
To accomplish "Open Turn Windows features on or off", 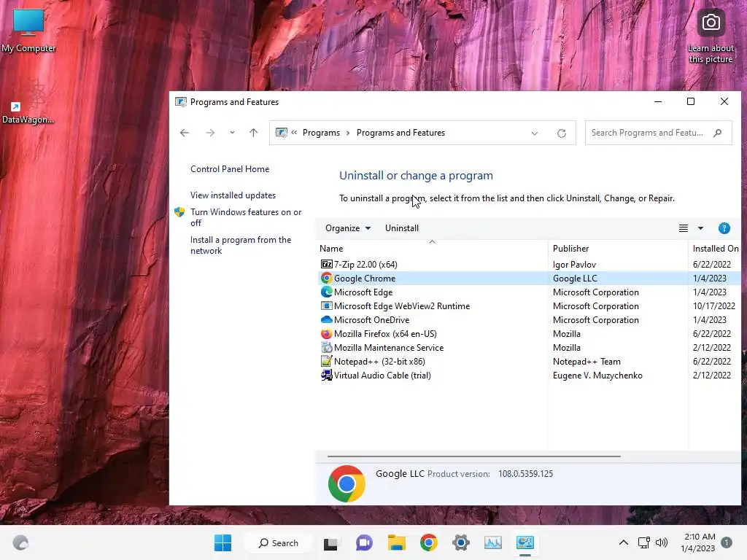I will click(246, 217).
